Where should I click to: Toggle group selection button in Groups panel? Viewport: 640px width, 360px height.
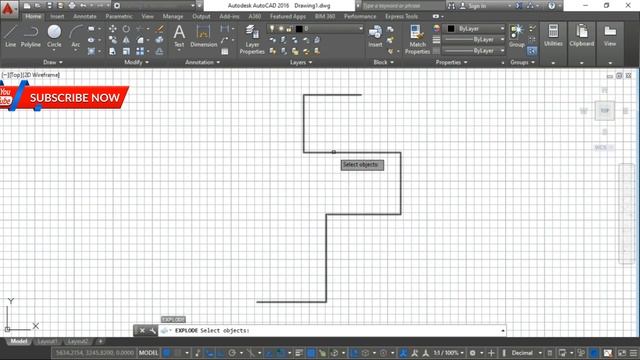[x=532, y=51]
